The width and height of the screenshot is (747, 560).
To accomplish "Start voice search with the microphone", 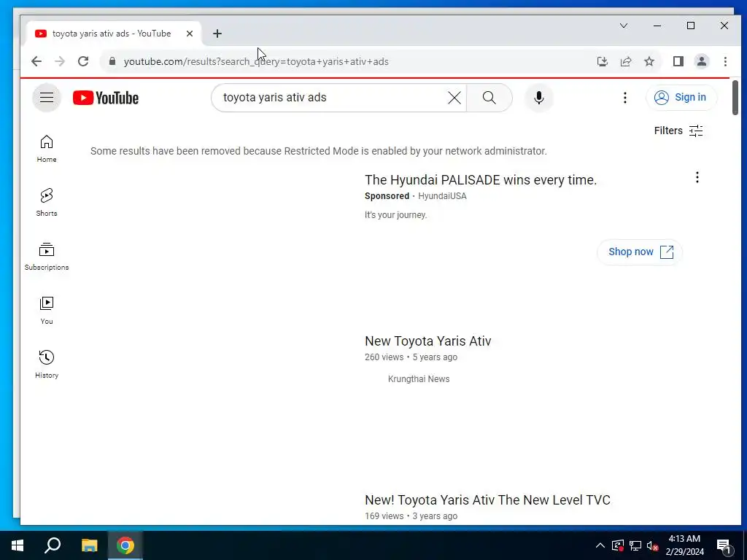I will tap(539, 98).
